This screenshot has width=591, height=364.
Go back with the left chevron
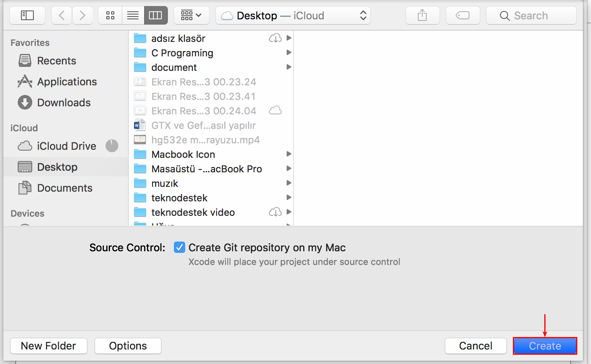pyautogui.click(x=62, y=15)
